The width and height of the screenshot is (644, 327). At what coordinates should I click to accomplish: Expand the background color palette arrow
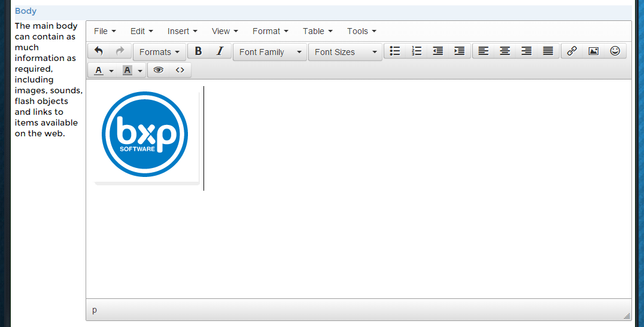tap(140, 71)
